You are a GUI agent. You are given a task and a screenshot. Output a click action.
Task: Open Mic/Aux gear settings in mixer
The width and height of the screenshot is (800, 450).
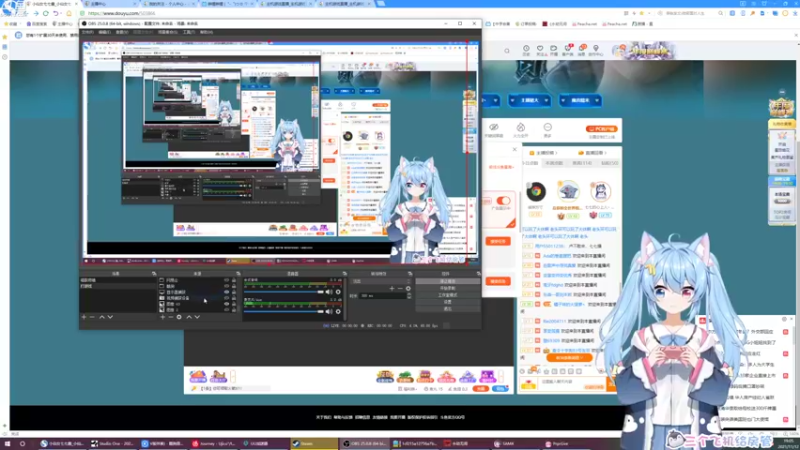click(338, 311)
